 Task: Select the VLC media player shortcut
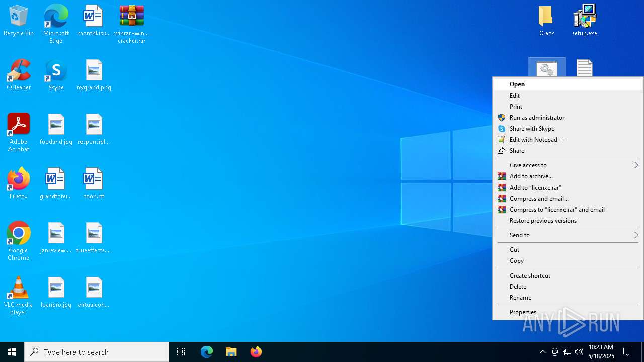19,296
